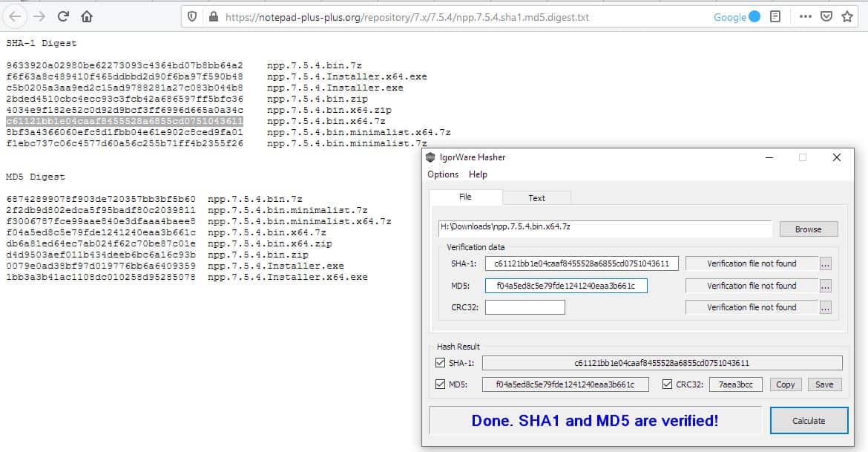Viewport: 868px width, 452px height.
Task: Click SHA-1 row 'Verification file not found' box
Action: (752, 263)
